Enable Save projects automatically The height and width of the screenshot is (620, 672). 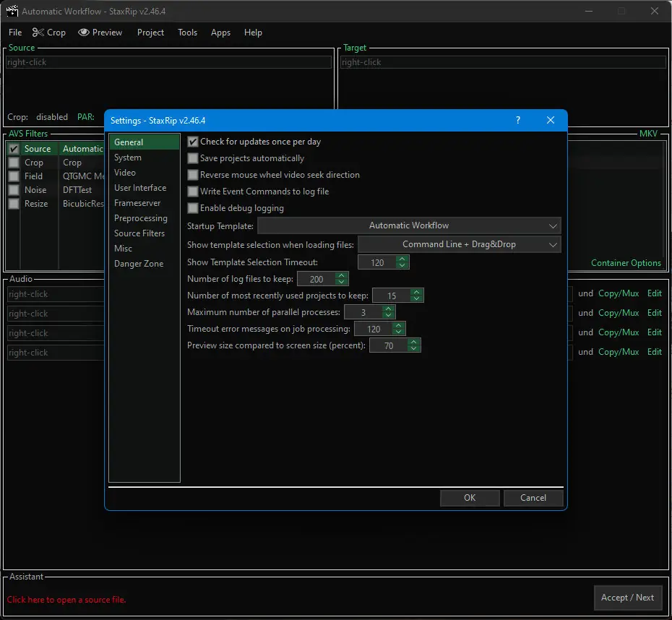click(x=193, y=158)
